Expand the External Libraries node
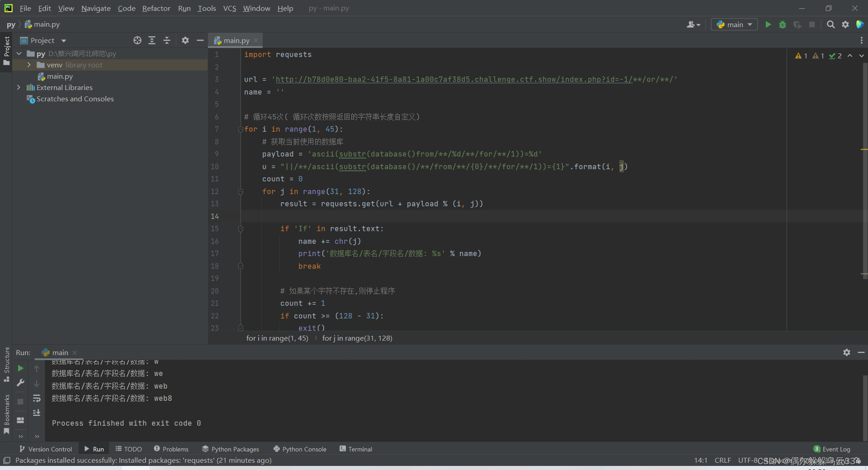 [19, 87]
